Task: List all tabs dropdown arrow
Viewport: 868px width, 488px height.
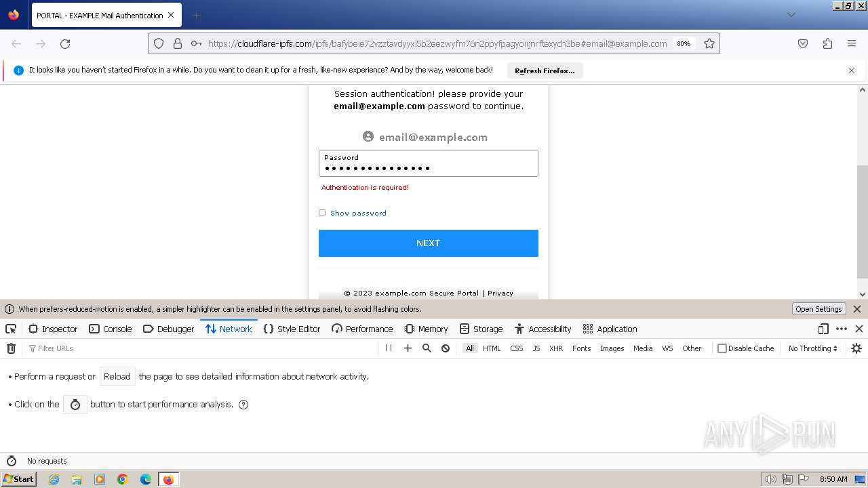Action: coord(791,15)
